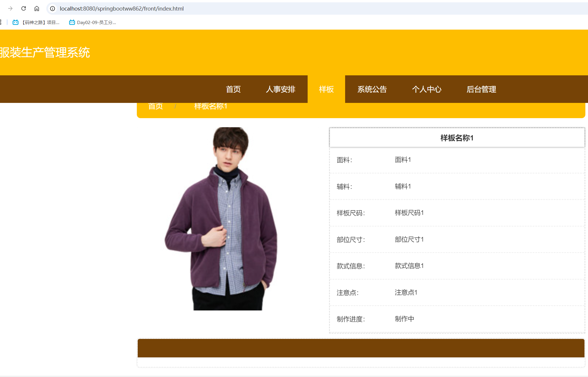The height and width of the screenshot is (377, 588).
Task: Select the 样板 navigation tab
Action: click(326, 89)
